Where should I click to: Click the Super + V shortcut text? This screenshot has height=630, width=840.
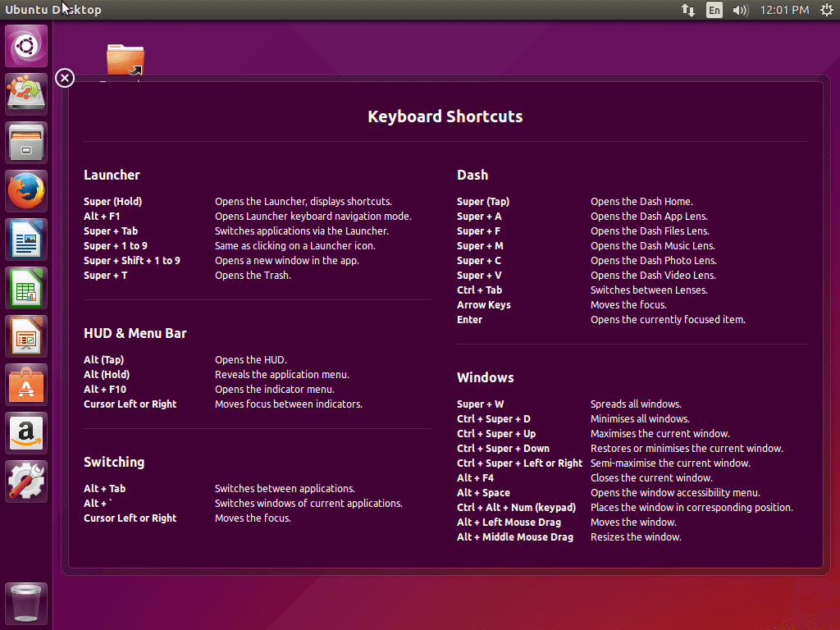[x=479, y=276]
